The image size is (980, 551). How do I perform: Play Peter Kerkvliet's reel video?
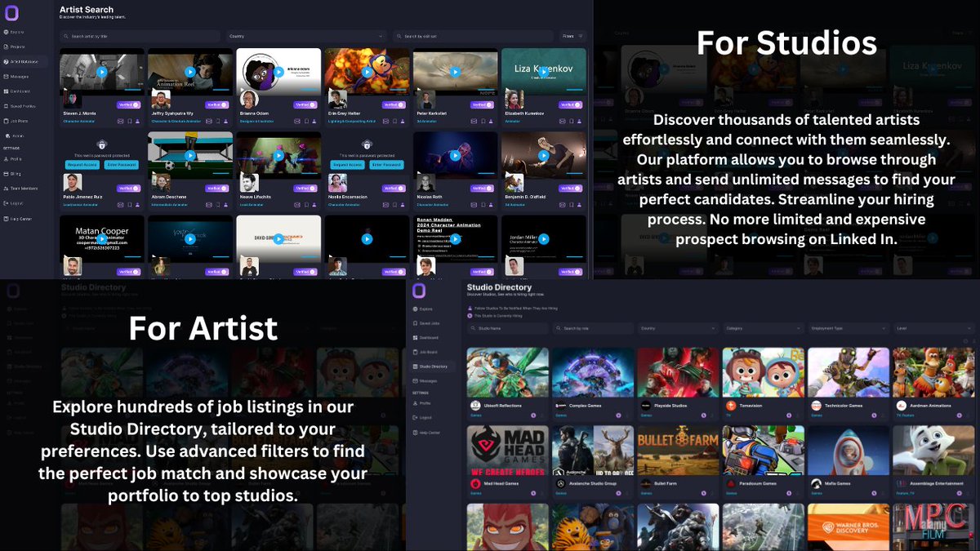point(455,72)
